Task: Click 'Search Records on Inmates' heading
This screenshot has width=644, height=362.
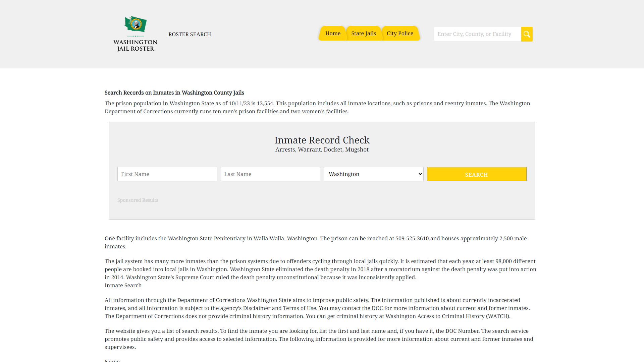Action: pyautogui.click(x=174, y=93)
